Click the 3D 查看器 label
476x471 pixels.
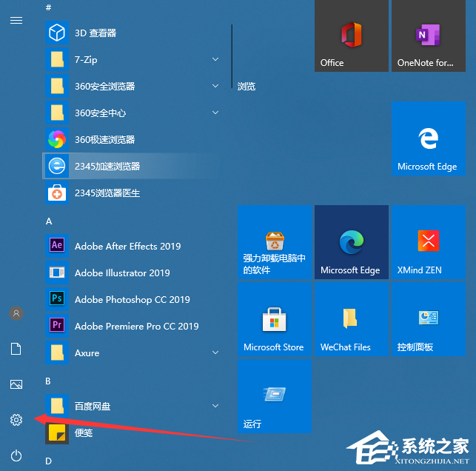coord(95,33)
